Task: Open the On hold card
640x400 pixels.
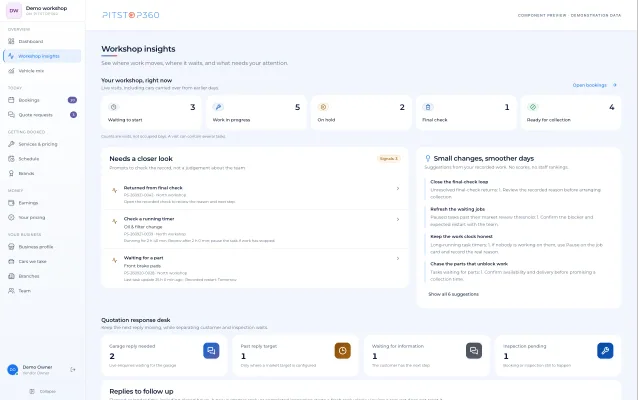Action: pyautogui.click(x=361, y=113)
